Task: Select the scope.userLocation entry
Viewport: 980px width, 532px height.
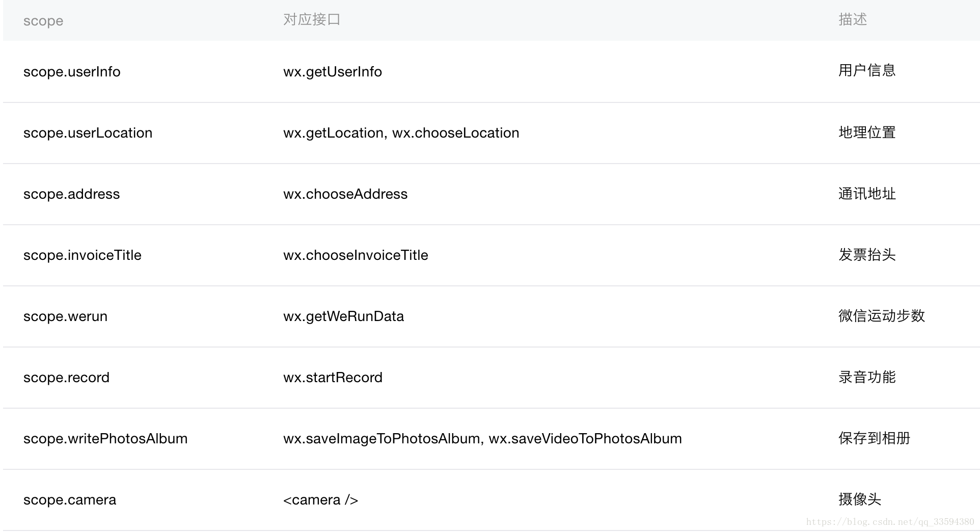Action: [x=88, y=133]
